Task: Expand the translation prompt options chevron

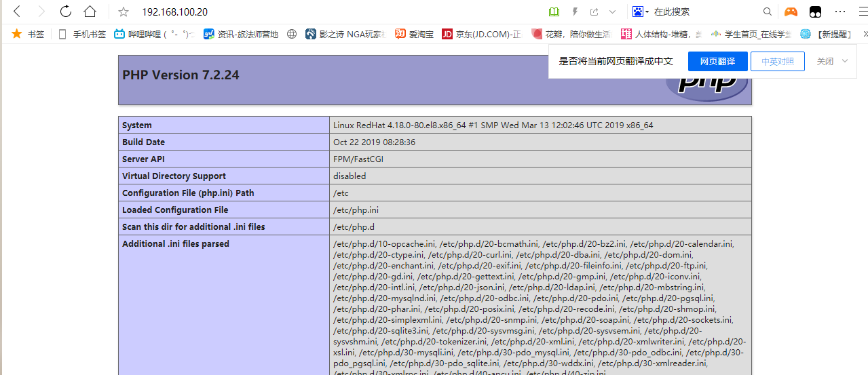Action: point(845,61)
